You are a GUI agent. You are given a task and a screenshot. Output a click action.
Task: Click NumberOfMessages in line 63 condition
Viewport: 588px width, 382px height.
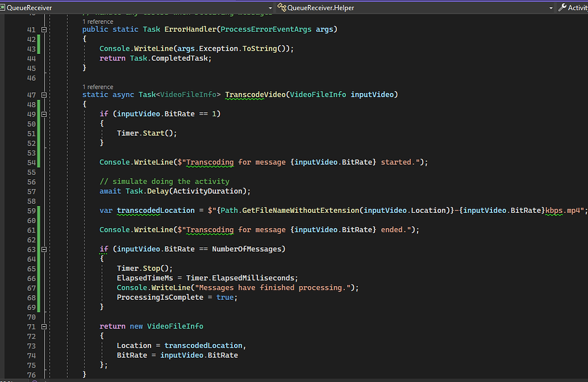[x=247, y=249]
